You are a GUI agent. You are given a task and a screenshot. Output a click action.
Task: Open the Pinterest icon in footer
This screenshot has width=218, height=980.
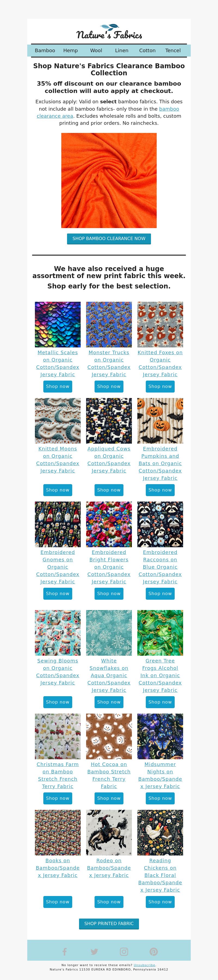tap(154, 951)
